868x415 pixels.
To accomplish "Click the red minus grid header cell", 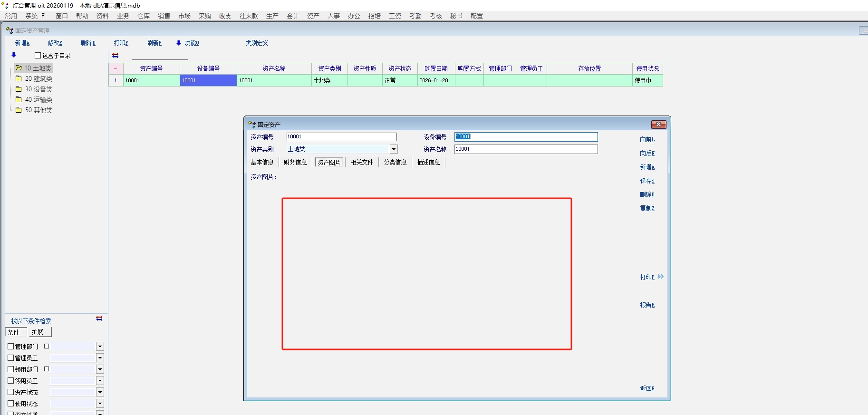I will click(116, 68).
